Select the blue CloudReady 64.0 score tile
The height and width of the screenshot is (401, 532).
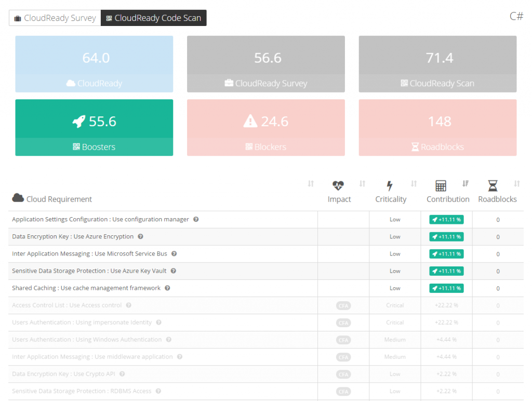click(94, 64)
